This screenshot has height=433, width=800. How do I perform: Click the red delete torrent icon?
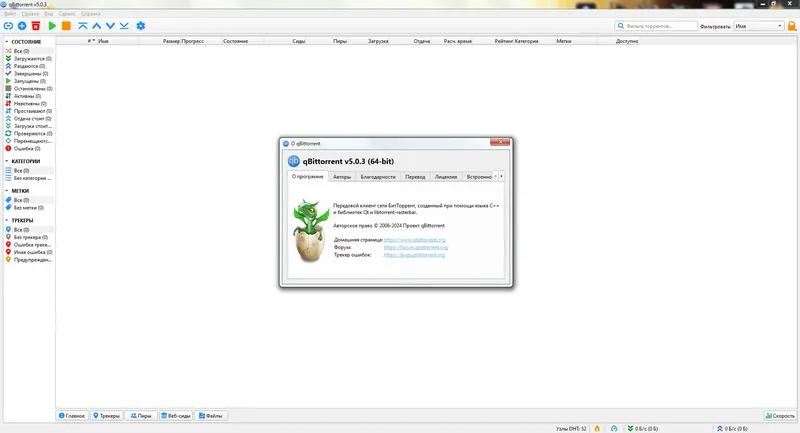pyautogui.click(x=36, y=26)
